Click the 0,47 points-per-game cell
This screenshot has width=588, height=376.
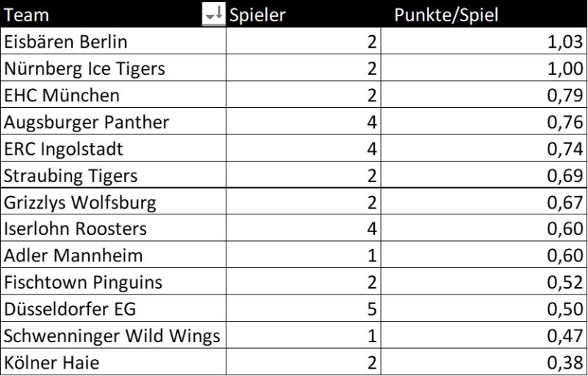(484, 336)
